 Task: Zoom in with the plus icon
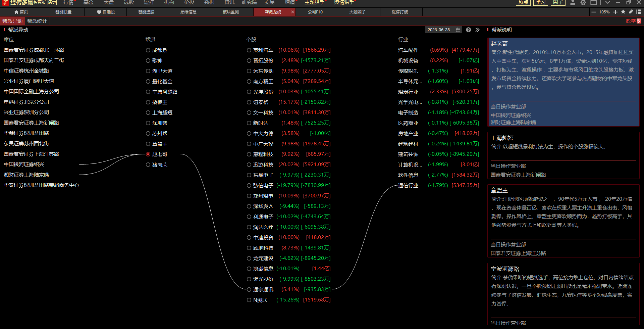(615, 12)
